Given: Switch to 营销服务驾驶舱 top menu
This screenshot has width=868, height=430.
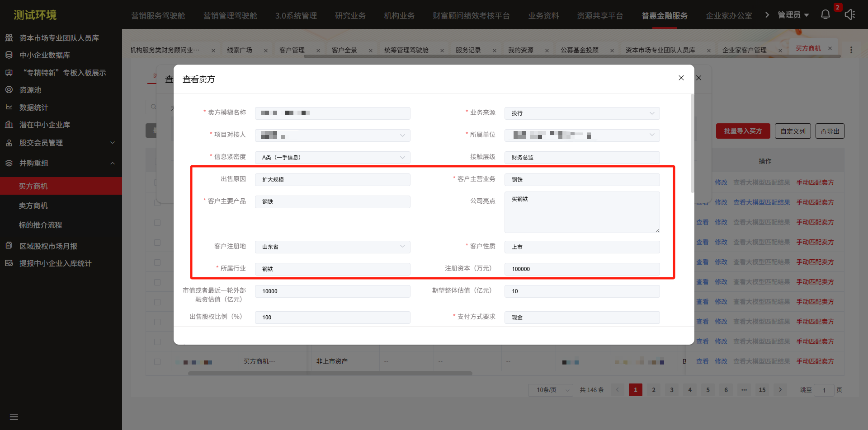Looking at the screenshot, I should pos(158,15).
